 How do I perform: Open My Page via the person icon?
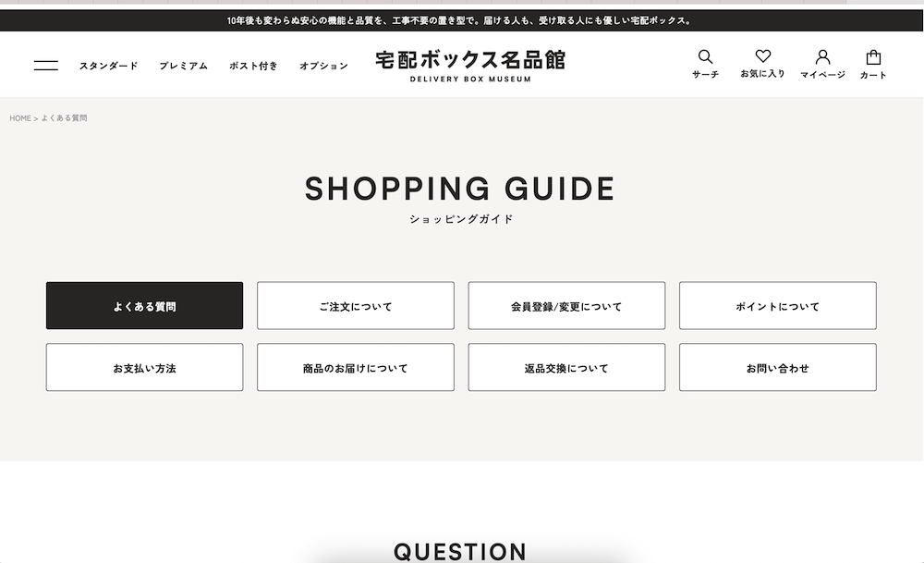[x=822, y=57]
